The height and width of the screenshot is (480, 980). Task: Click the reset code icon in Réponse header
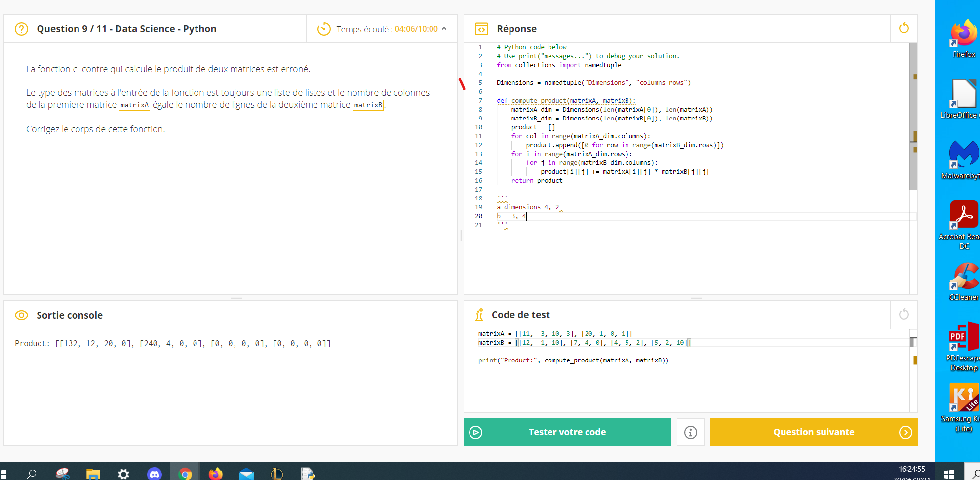903,28
